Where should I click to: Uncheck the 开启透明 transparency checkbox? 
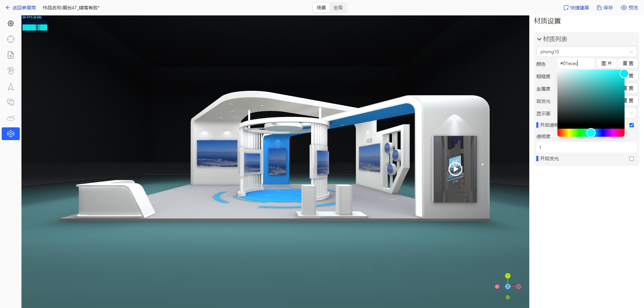click(631, 125)
